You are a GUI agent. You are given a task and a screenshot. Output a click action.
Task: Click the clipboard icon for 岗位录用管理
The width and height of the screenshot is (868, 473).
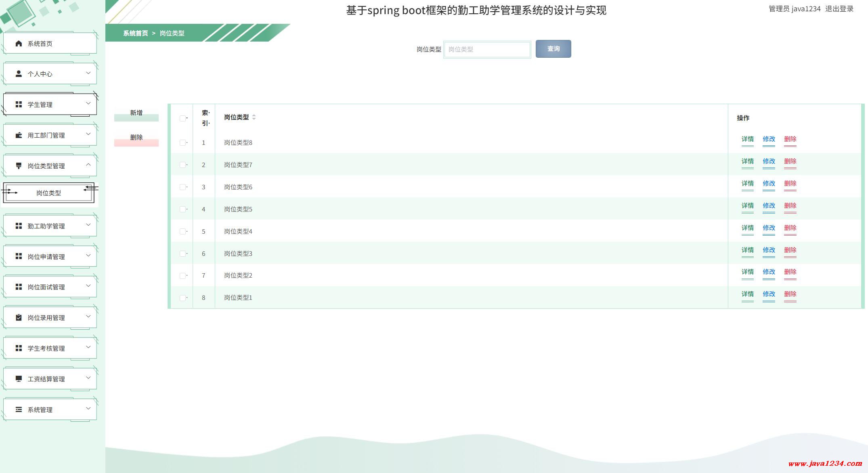[19, 318]
